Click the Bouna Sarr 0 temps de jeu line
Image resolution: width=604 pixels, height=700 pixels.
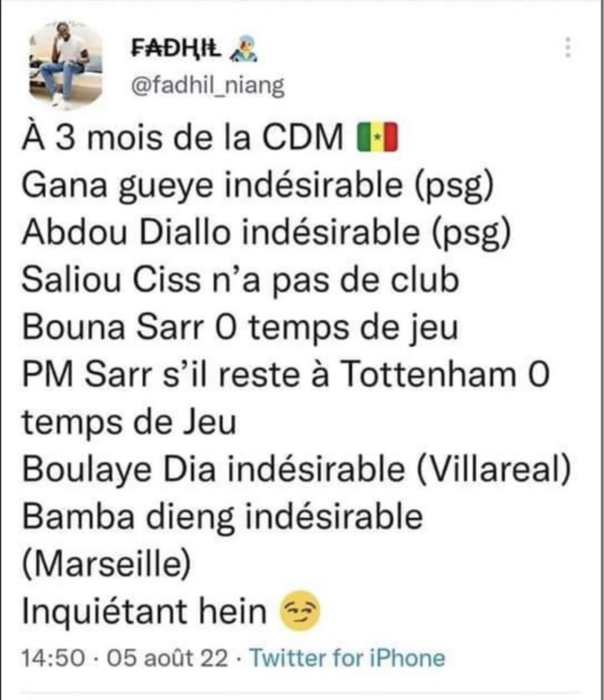pos(240,327)
